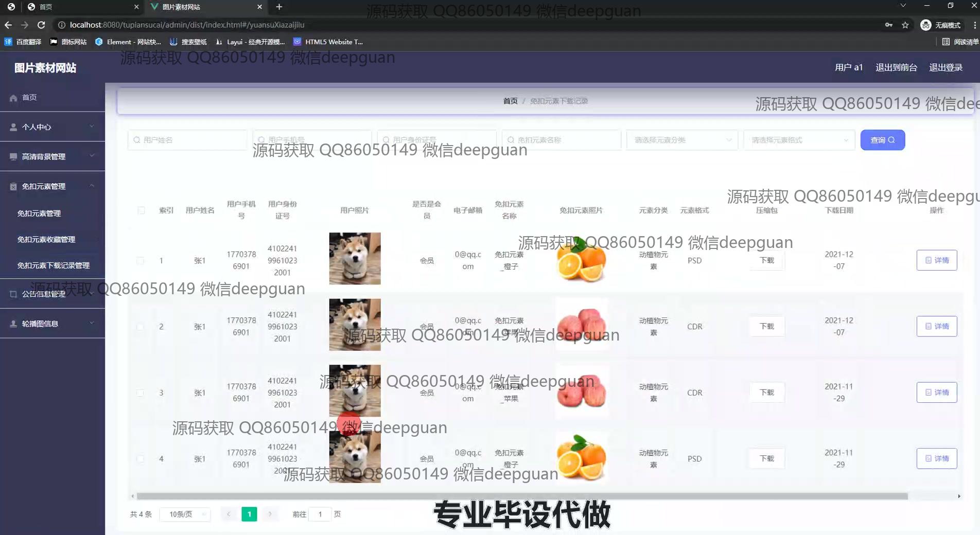Select page 1 in pagination

tap(249, 514)
